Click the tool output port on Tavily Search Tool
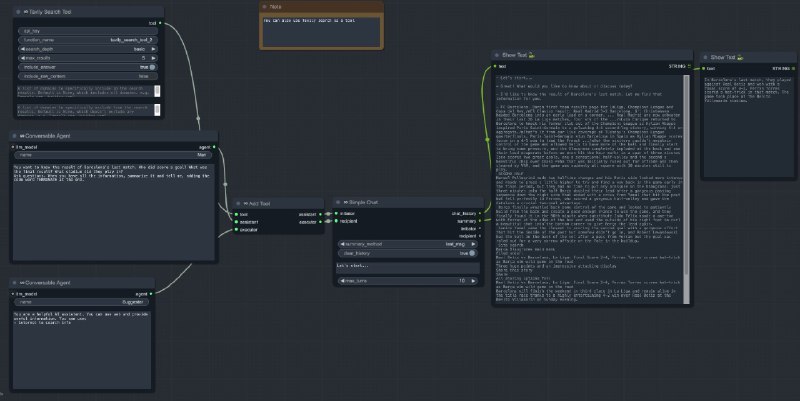The height and width of the screenshot is (401, 800). tap(160, 23)
